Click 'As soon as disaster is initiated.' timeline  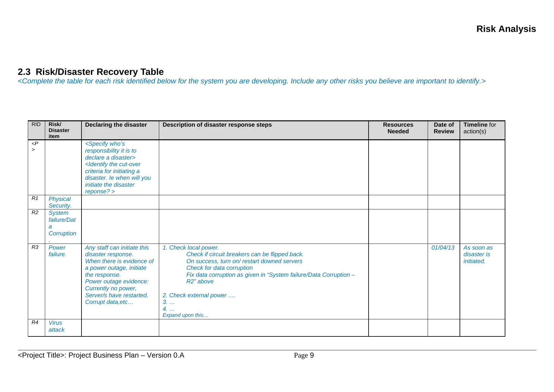478,254
